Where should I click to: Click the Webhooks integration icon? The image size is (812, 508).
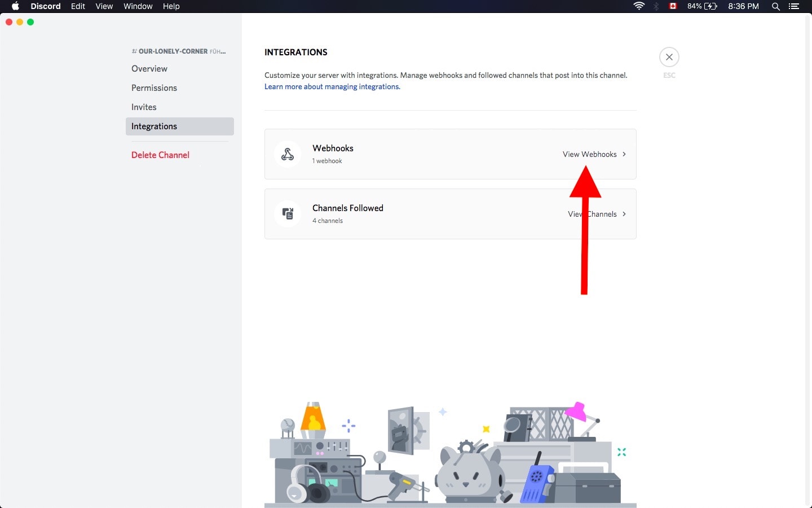288,154
